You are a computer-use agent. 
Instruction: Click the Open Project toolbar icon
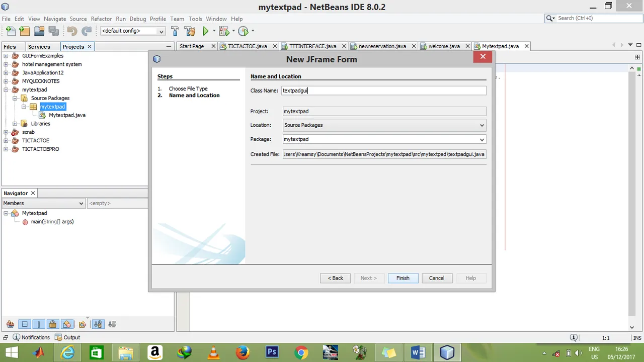(x=39, y=31)
